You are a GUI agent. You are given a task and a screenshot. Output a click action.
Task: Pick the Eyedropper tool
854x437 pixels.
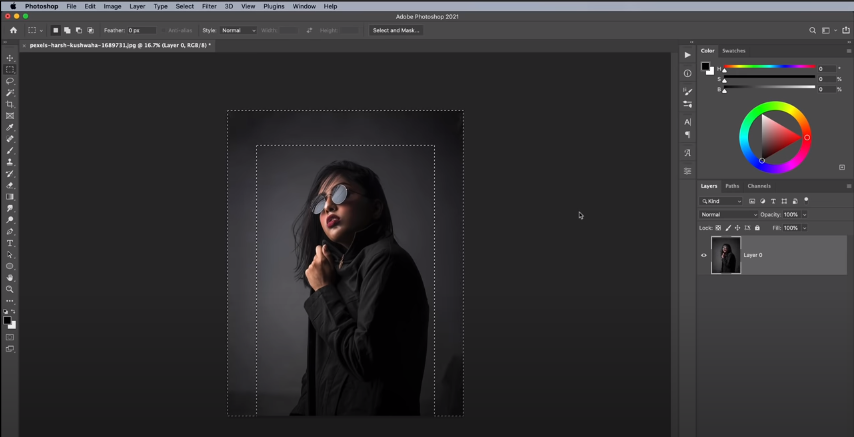pos(10,127)
